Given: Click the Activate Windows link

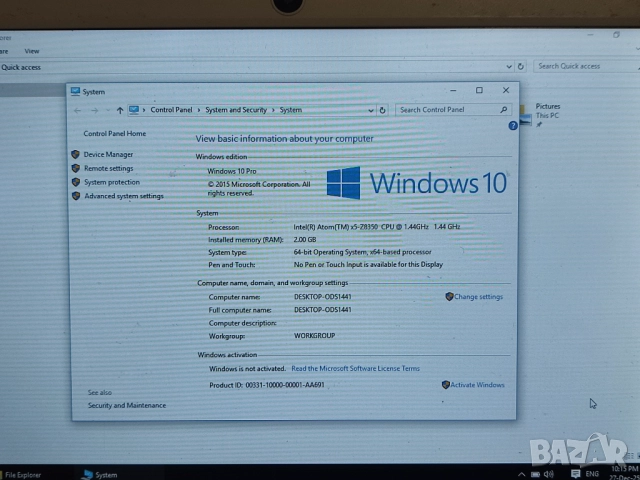Looking at the screenshot, I should [477, 385].
